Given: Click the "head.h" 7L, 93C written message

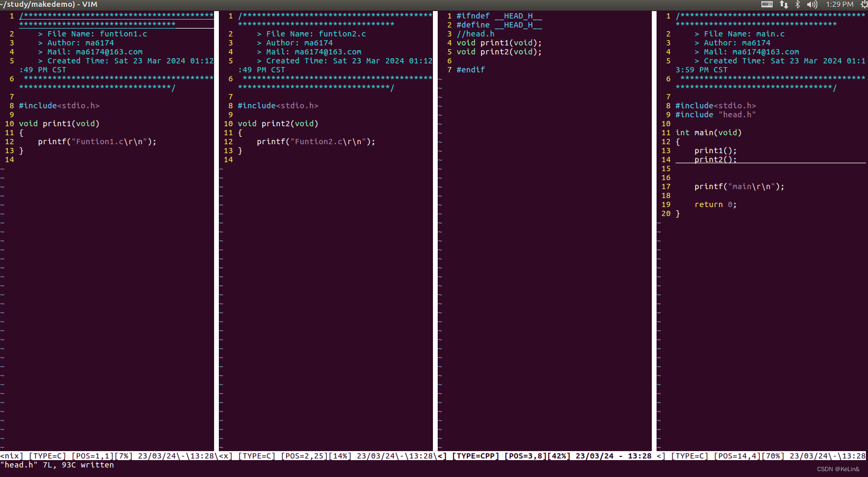Looking at the screenshot, I should 57,465.
